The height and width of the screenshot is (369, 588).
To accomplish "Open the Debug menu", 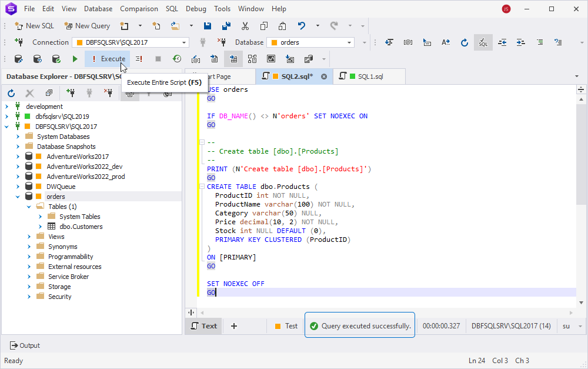I will pyautogui.click(x=196, y=9).
